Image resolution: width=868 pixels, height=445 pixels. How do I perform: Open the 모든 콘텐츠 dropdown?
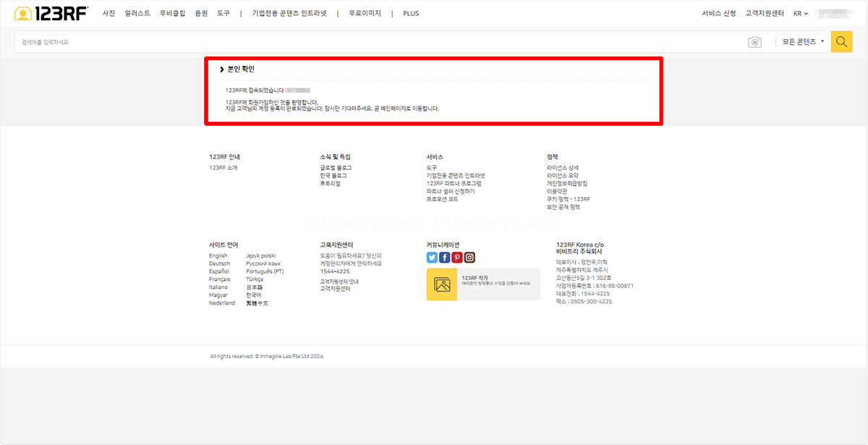point(803,42)
